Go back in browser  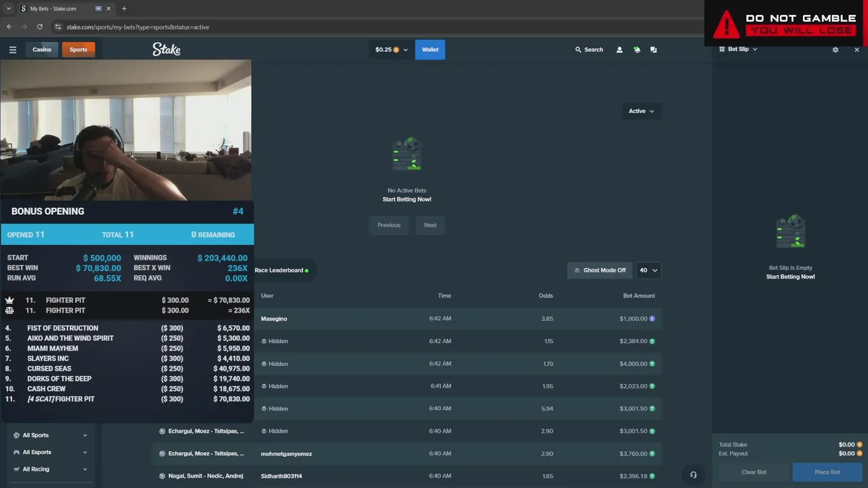pos(9,26)
